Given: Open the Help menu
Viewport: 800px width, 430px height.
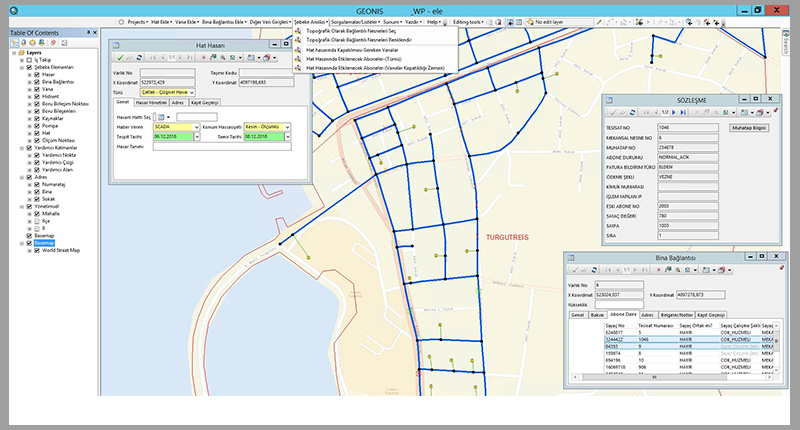Looking at the screenshot, I should (x=434, y=22).
